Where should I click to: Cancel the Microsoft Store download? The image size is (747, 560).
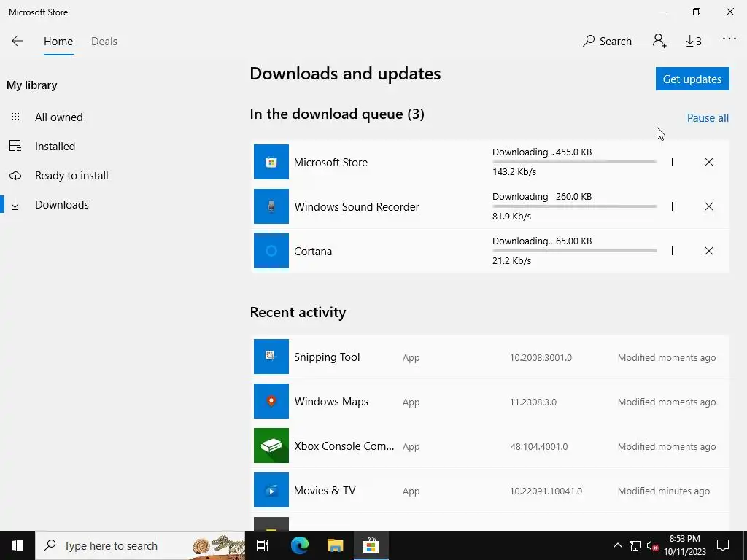pyautogui.click(x=709, y=162)
